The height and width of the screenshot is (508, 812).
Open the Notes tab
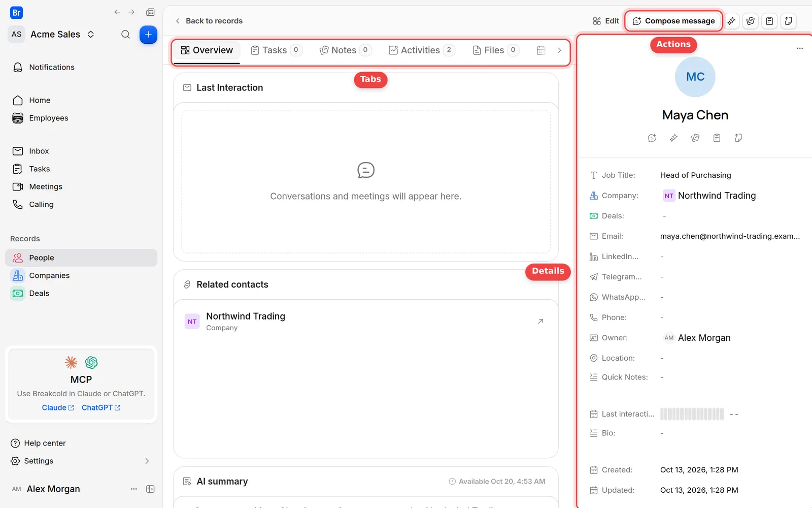point(345,50)
